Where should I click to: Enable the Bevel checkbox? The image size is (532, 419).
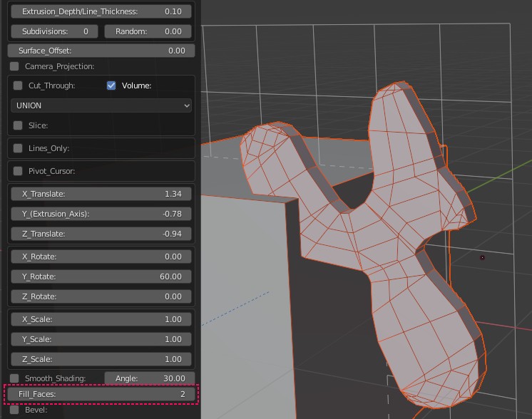[15, 410]
